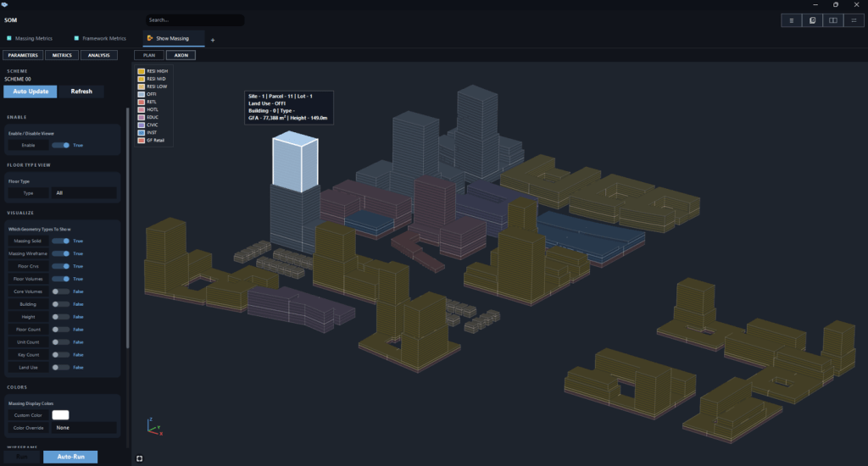Click the Auto-Run button
Screen dimensions: 868x466
71,457
